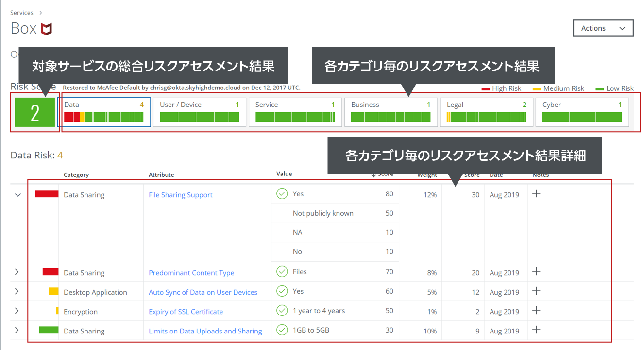
Task: Add a note to File Sharing Support row
Action: pos(536,193)
